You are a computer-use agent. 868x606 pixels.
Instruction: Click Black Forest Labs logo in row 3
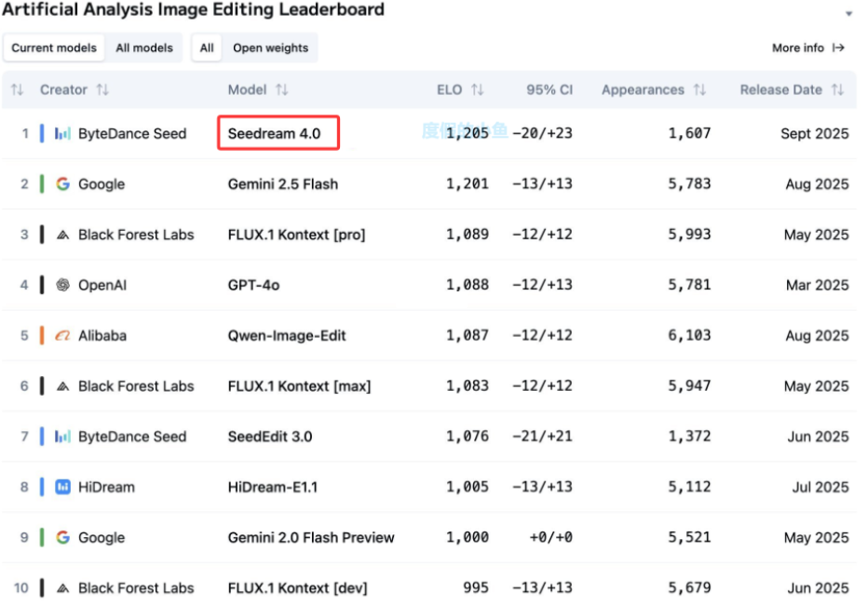pos(62,235)
